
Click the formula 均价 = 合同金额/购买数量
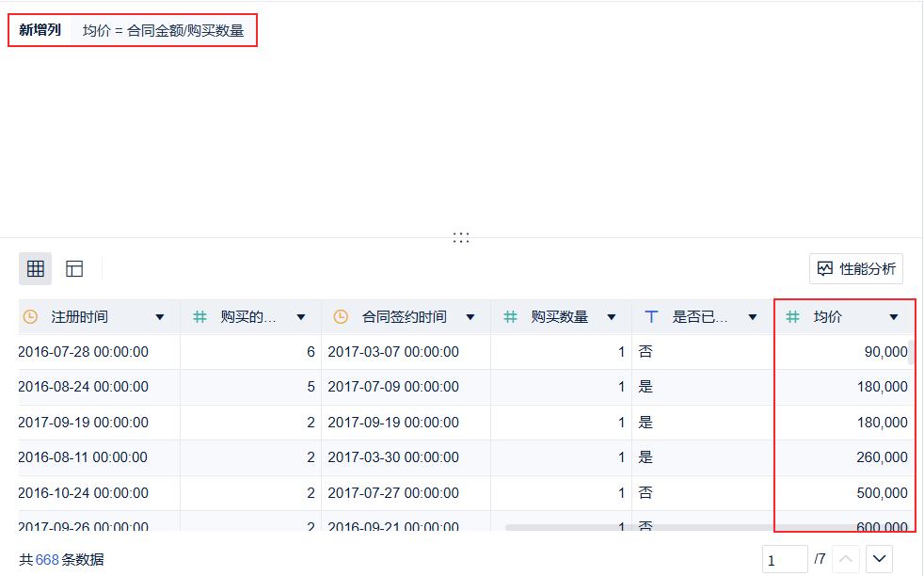point(163,31)
